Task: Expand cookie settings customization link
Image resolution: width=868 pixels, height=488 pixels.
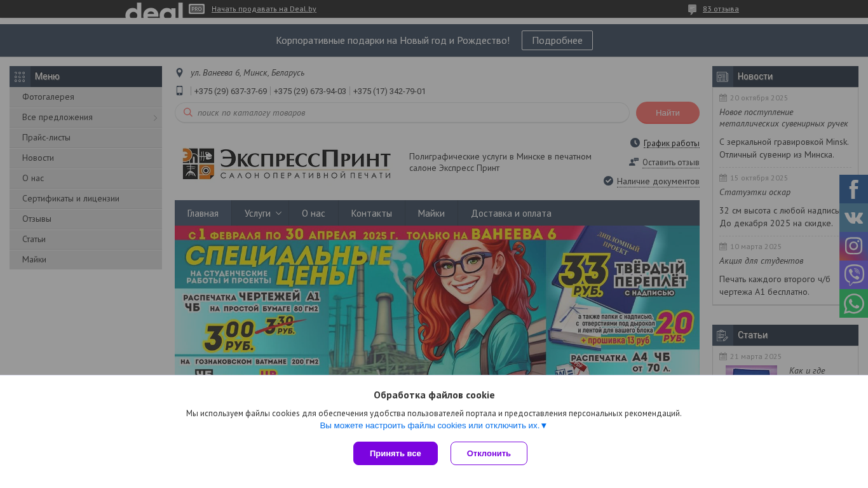Action: [x=433, y=426]
